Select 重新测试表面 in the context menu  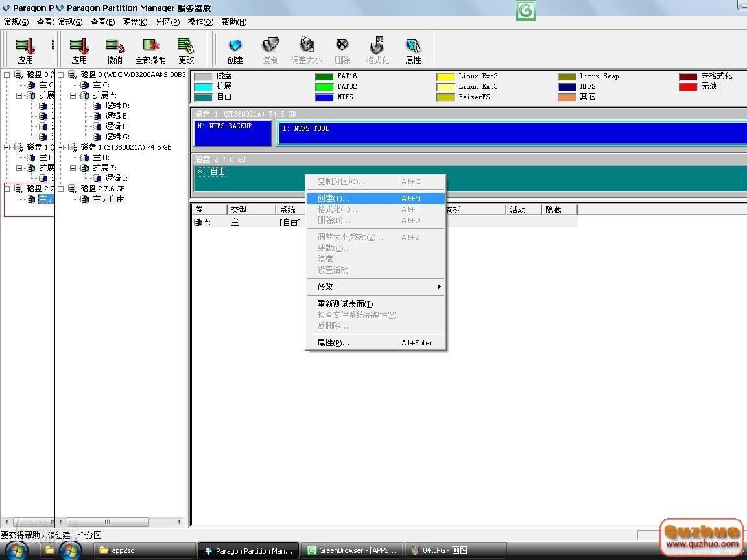345,304
